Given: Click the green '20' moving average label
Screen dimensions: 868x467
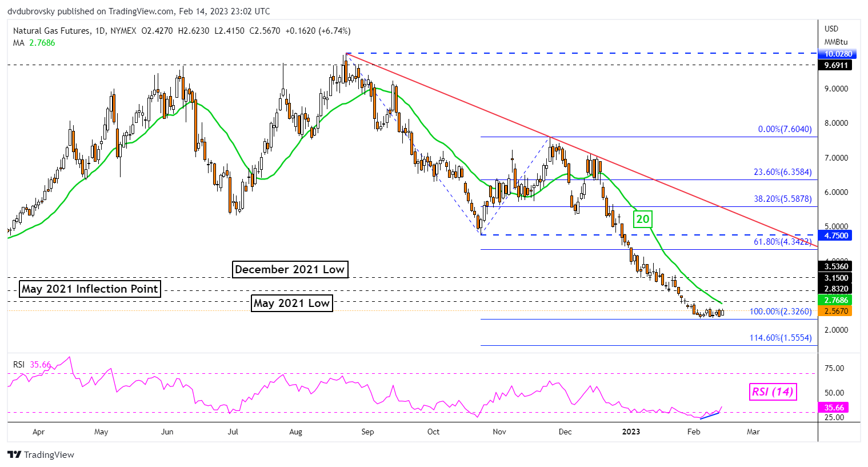Looking at the screenshot, I should point(643,219).
